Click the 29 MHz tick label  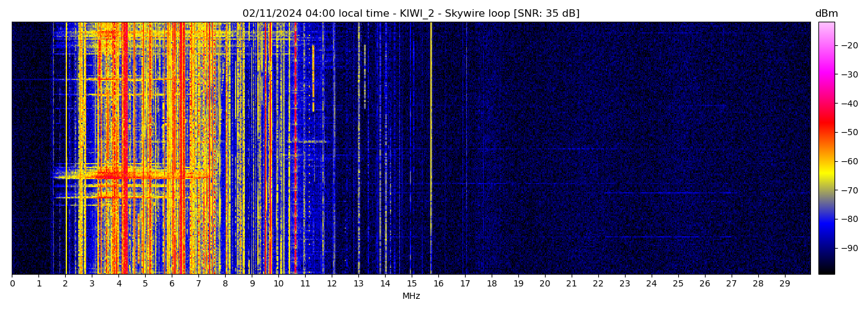(x=784, y=283)
